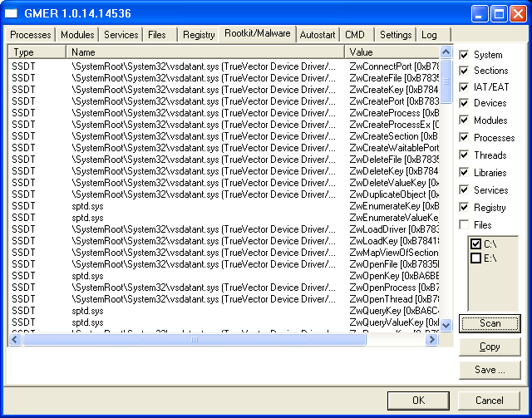
Task: Click the vertical scrollbar up arrow
Action: [x=446, y=52]
